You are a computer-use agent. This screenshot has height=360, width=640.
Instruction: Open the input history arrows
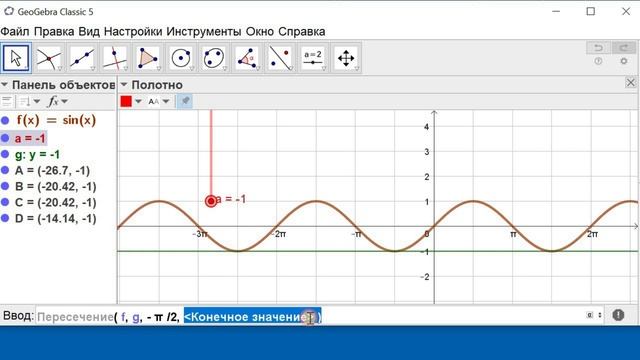[600, 315]
